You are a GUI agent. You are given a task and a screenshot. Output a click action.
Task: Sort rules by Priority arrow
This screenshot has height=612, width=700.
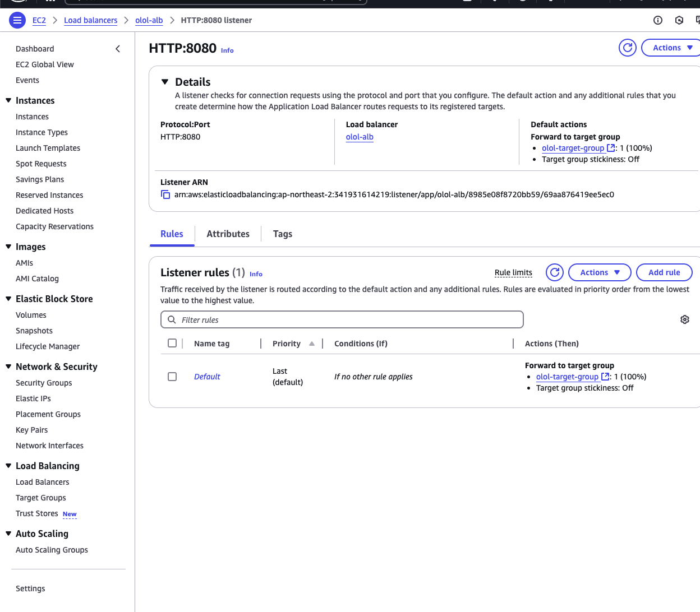(x=312, y=344)
